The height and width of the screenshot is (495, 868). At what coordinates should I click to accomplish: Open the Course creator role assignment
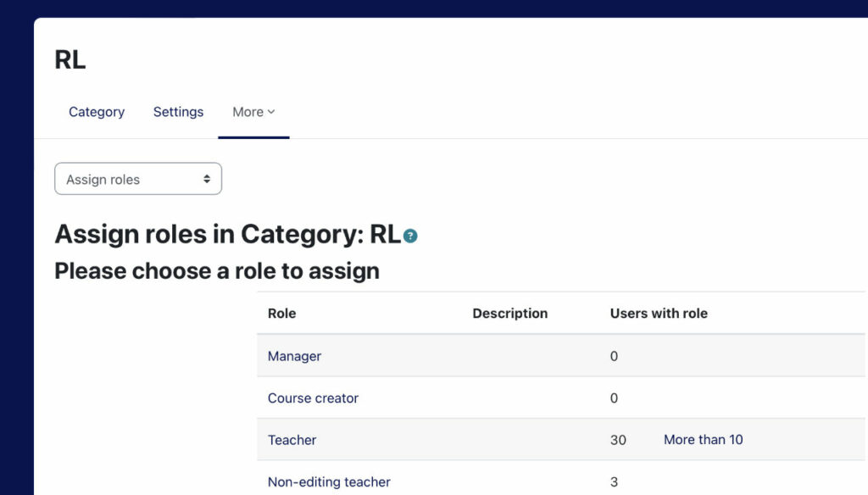[313, 398]
